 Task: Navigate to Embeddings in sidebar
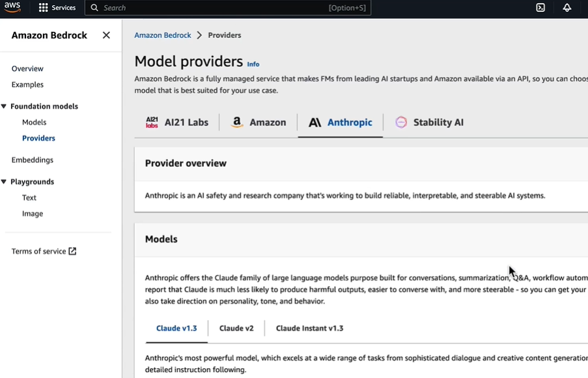tap(33, 160)
